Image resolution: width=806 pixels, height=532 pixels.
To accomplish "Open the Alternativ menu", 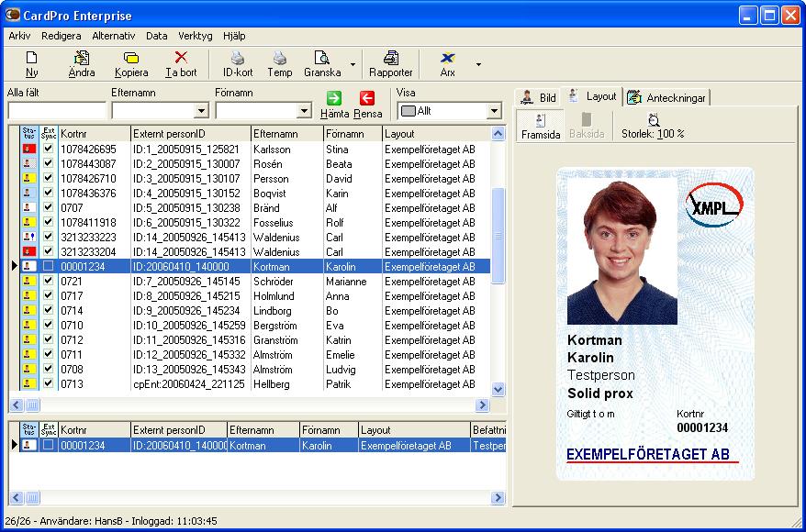I will click(114, 36).
